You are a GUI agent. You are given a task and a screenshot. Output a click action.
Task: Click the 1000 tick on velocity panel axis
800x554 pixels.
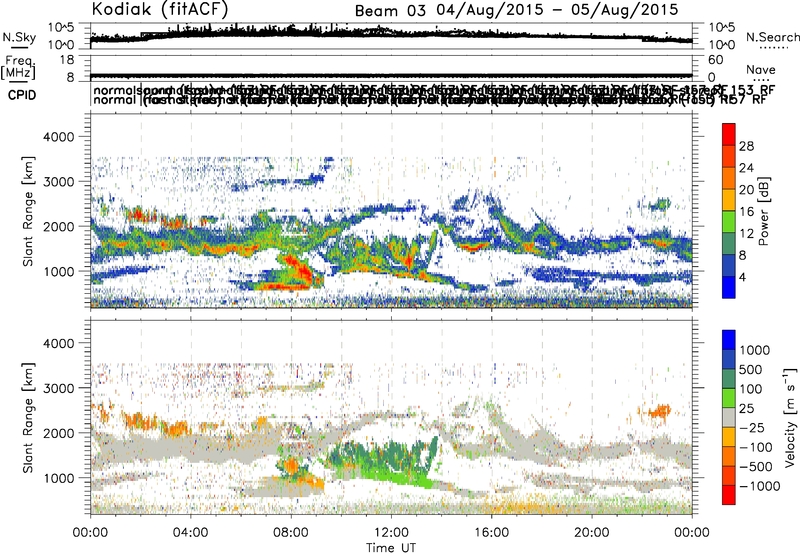(x=61, y=478)
